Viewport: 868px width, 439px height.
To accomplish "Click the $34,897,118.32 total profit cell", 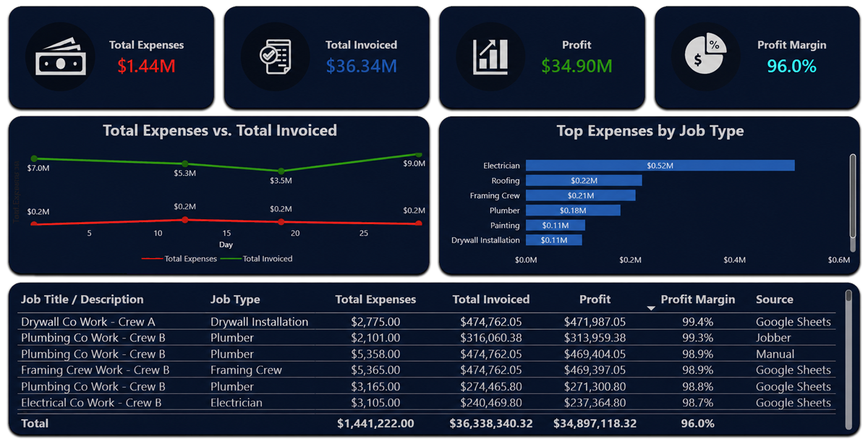I will [595, 424].
